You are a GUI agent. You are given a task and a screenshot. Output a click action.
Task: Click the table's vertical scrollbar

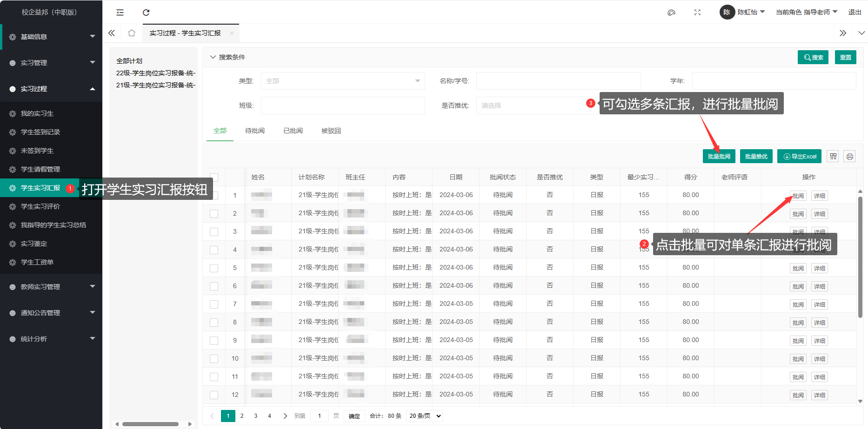click(x=860, y=257)
